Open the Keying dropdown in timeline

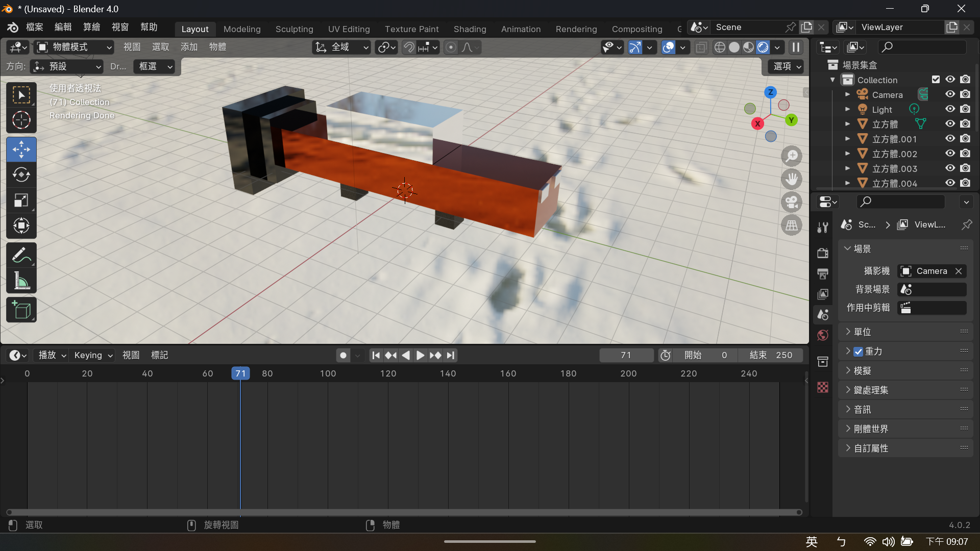92,355
